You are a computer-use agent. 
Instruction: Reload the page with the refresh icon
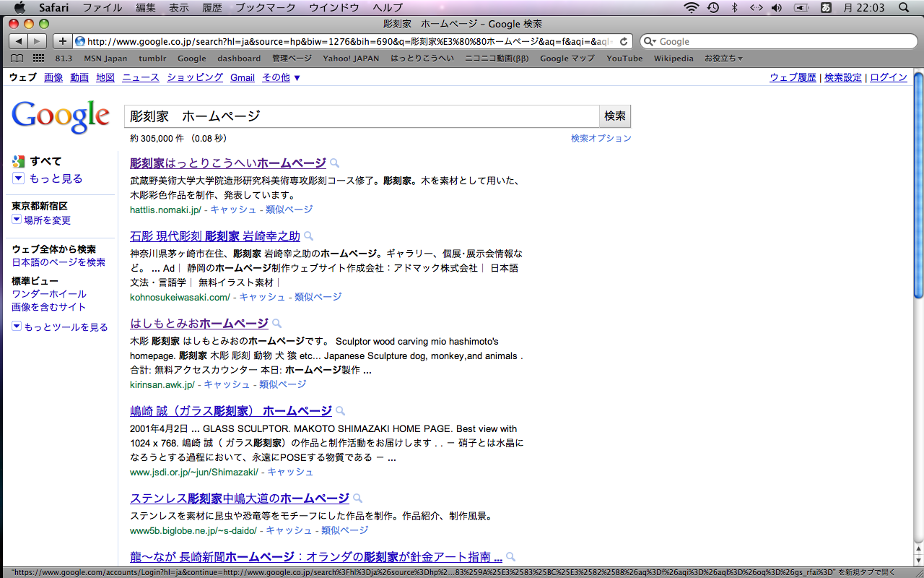point(624,41)
